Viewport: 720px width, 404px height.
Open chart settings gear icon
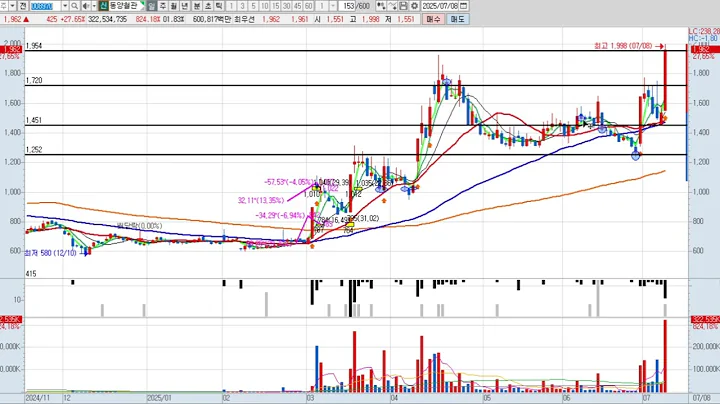(x=414, y=6)
